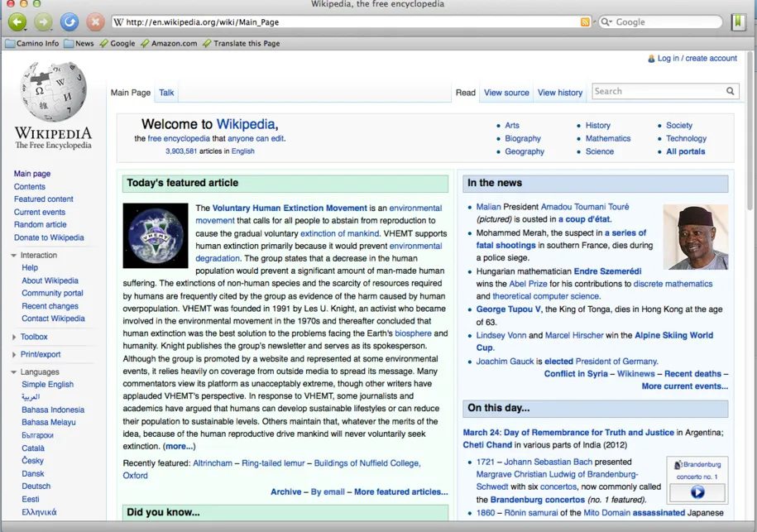Click the Voluntary Human Extinction Movement link

[x=290, y=208]
